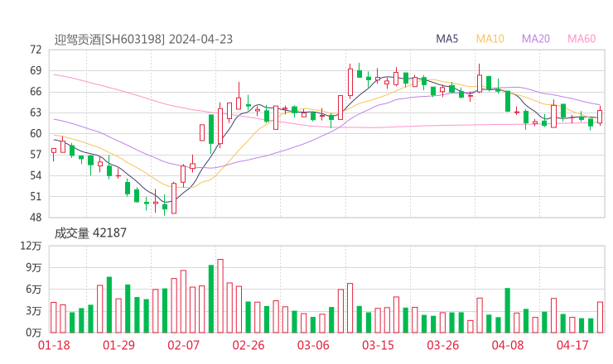Click the 04-08 date axis label
The width and height of the screenshot is (613, 364).
coord(508,345)
